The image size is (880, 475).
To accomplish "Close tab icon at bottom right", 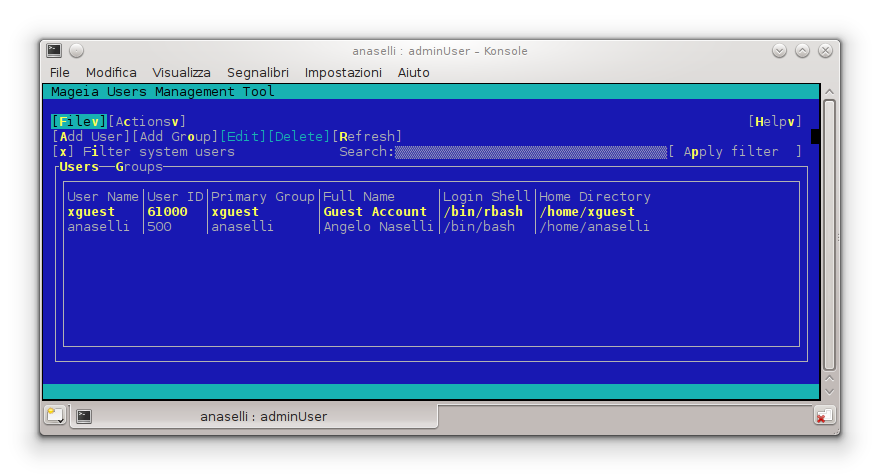I will coord(824,415).
